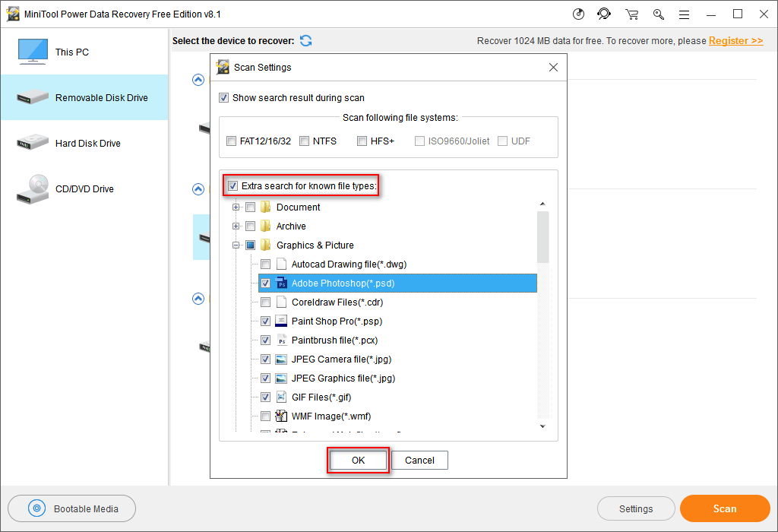The height and width of the screenshot is (532, 778).
Task: Click the register key icon
Action: coord(659,14)
